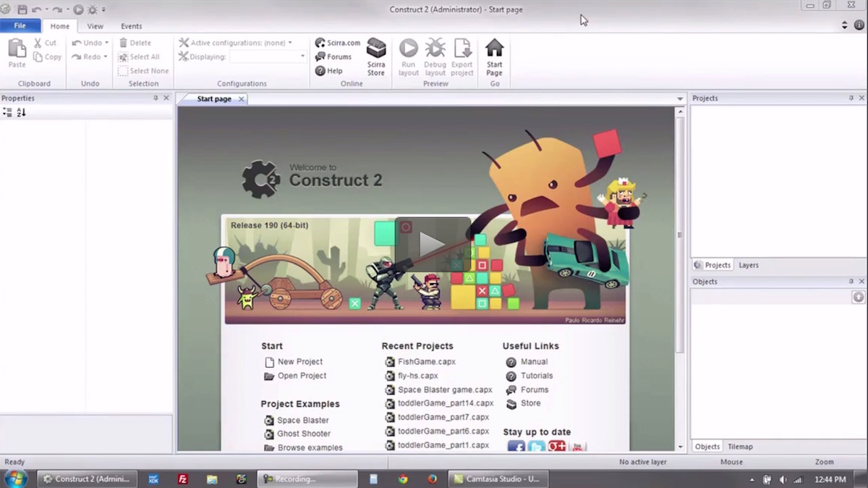Open the Active configurations dropdown
868x488 pixels.
290,43
